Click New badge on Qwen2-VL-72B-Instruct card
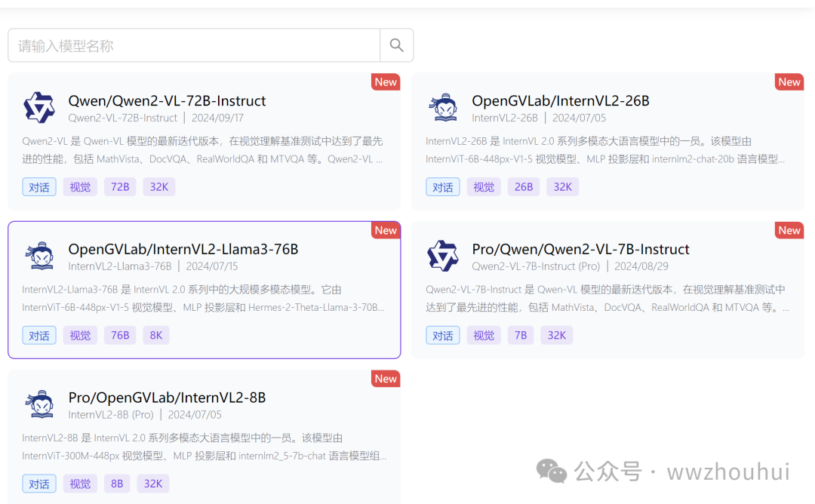 click(386, 81)
